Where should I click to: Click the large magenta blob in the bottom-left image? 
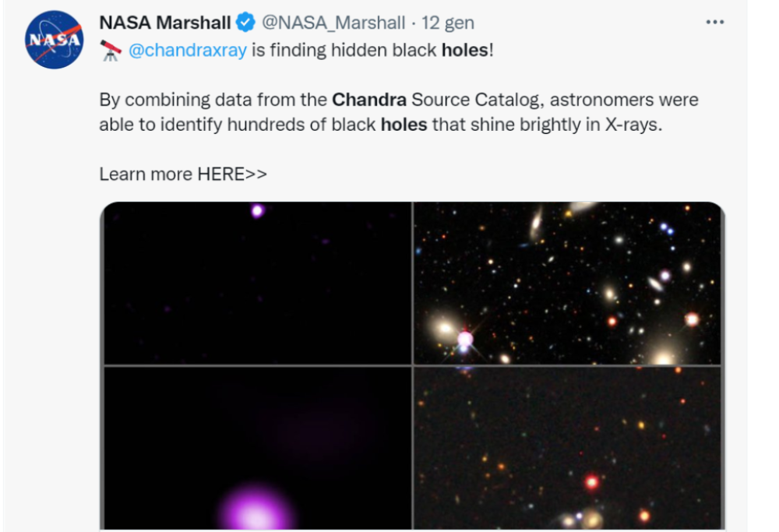256,510
